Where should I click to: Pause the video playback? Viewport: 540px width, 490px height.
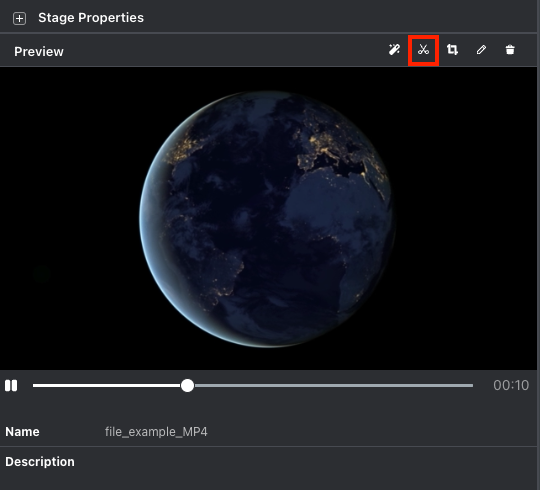click(x=11, y=385)
